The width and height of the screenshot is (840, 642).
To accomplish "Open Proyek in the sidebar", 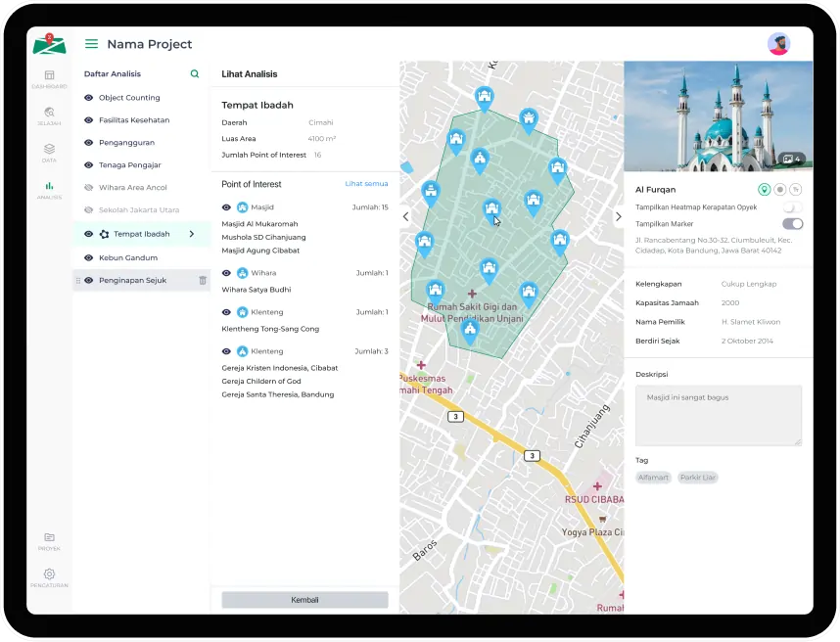I will 49,541.
